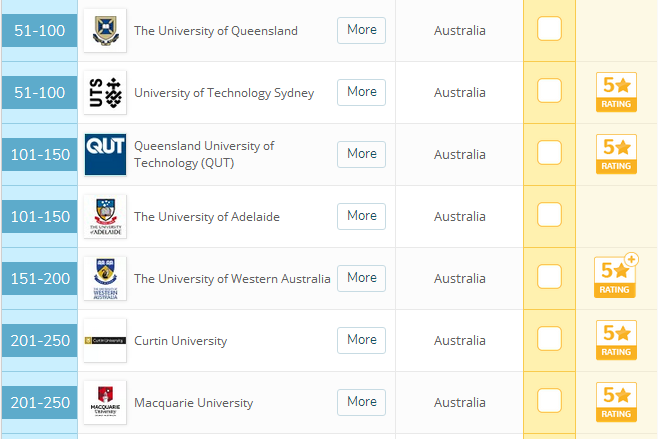Click the 51-100 rank cell for Queensland
Viewport: 658px width, 439px height.
39,31
